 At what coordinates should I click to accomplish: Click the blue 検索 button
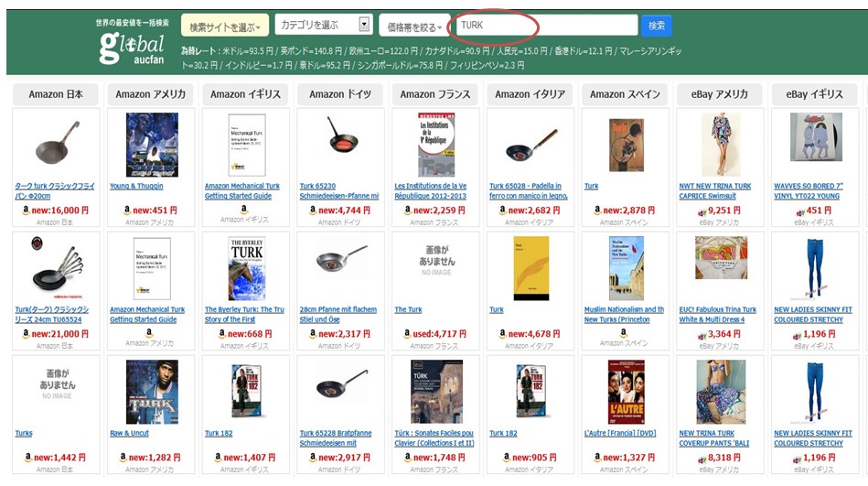coord(657,26)
